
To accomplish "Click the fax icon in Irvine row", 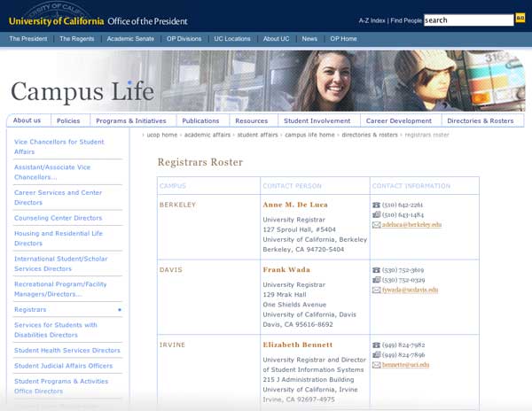I will tap(376, 354).
